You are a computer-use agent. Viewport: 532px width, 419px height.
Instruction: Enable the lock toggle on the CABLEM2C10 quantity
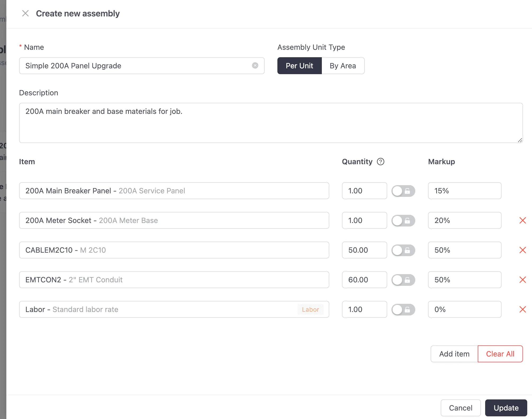click(403, 250)
